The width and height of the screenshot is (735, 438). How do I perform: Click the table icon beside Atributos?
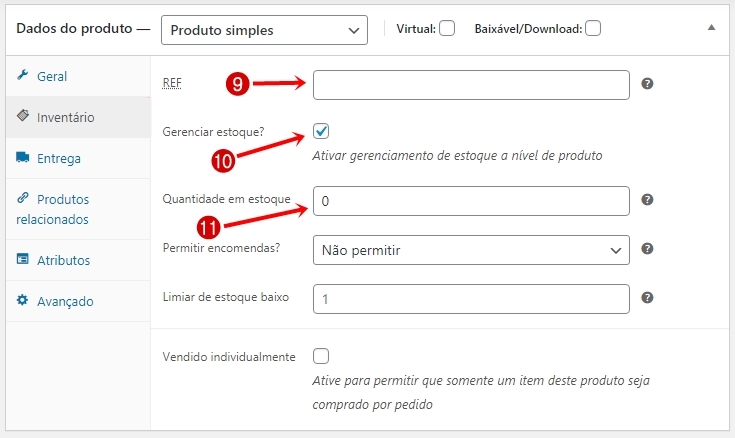click(x=22, y=259)
